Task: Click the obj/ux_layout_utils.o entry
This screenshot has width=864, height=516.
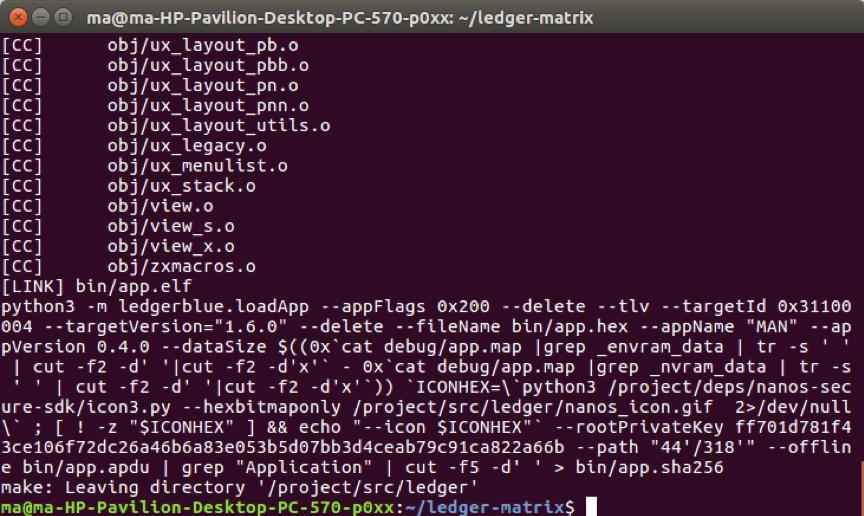Action: pos(218,126)
